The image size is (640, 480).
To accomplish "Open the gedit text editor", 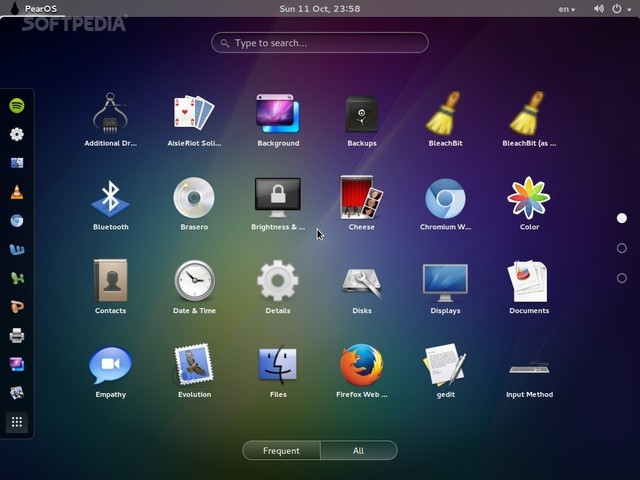I will [445, 371].
